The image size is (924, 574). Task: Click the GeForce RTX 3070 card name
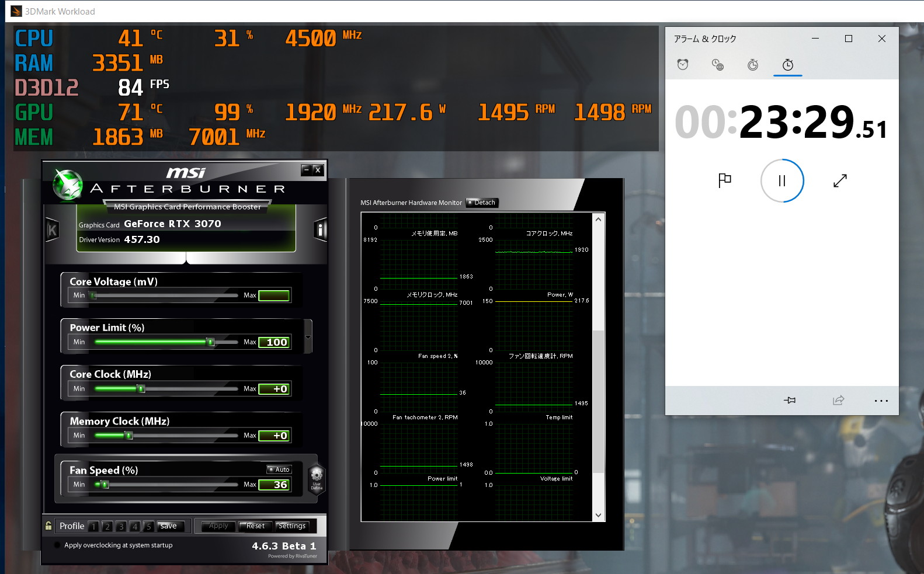pyautogui.click(x=172, y=224)
